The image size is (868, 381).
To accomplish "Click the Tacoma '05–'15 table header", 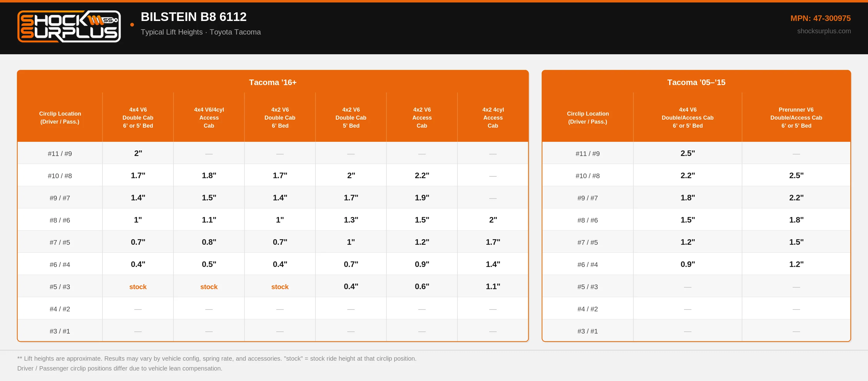I will [x=696, y=82].
